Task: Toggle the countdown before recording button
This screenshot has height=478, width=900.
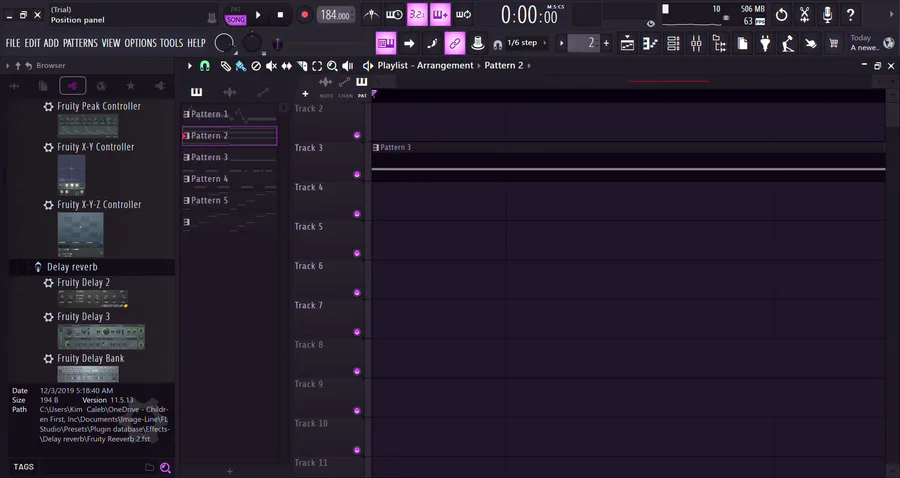Action: click(417, 15)
